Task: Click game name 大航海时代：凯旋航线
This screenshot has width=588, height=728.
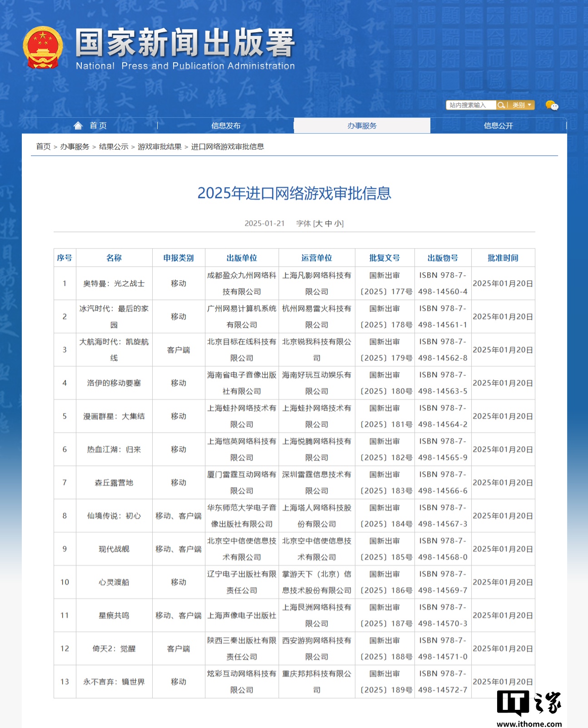Action: click(x=114, y=349)
